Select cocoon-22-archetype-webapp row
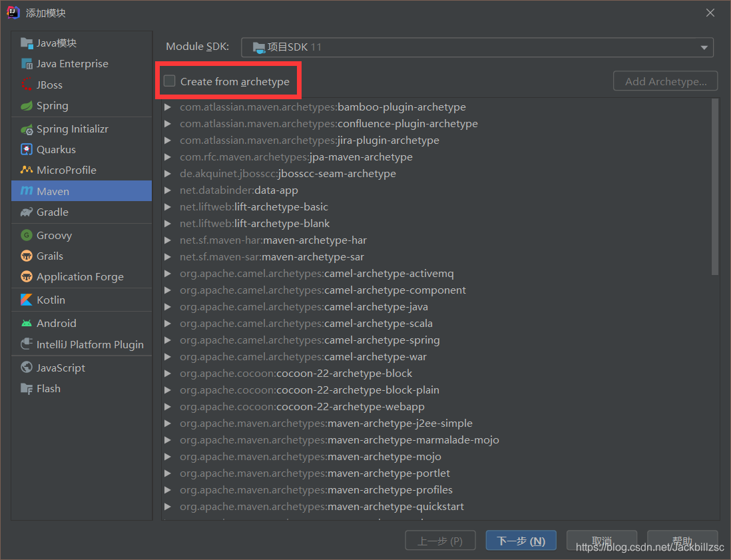731x560 pixels. (436, 407)
